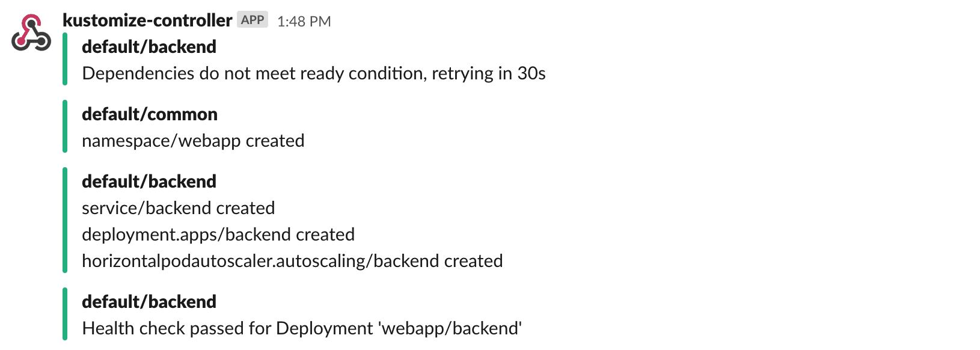Image resolution: width=980 pixels, height=350 pixels.
Task: Select the 'namespace/webapp created' line
Action: 193,141
